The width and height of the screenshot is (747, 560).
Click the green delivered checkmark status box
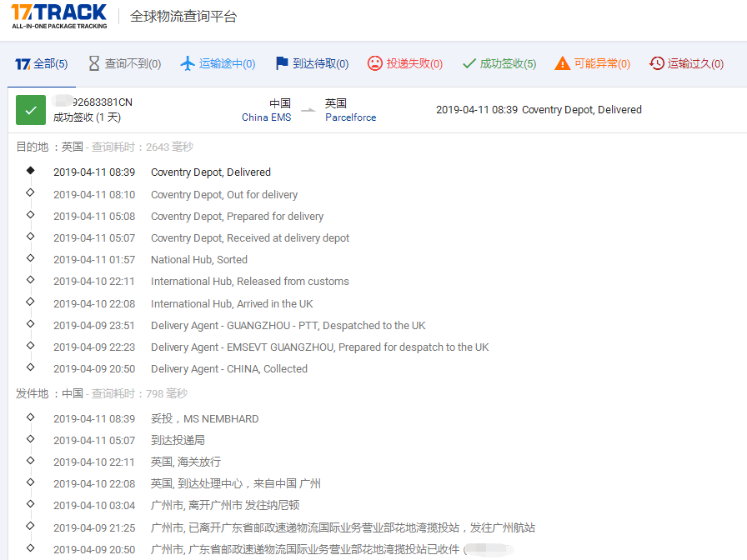(x=30, y=109)
